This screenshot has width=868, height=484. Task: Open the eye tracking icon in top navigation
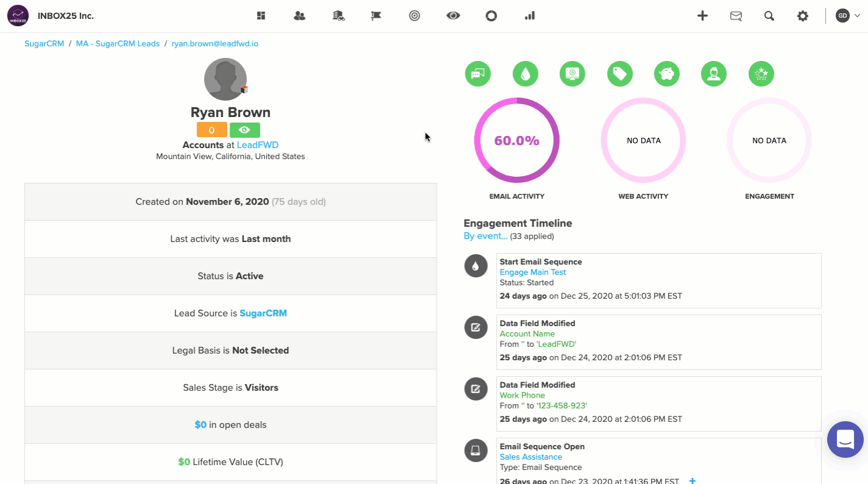point(453,16)
